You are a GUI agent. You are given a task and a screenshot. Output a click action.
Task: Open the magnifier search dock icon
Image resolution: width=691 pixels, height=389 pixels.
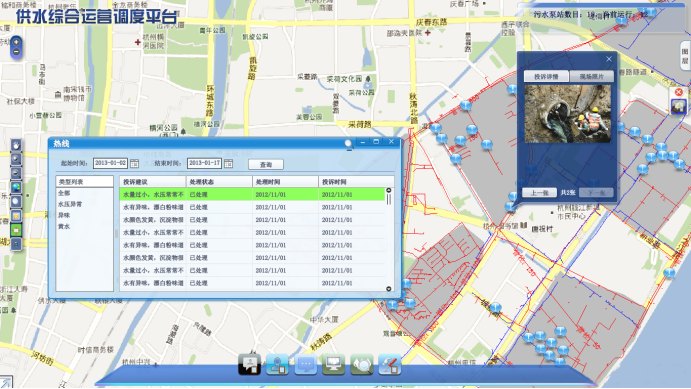pos(362,365)
